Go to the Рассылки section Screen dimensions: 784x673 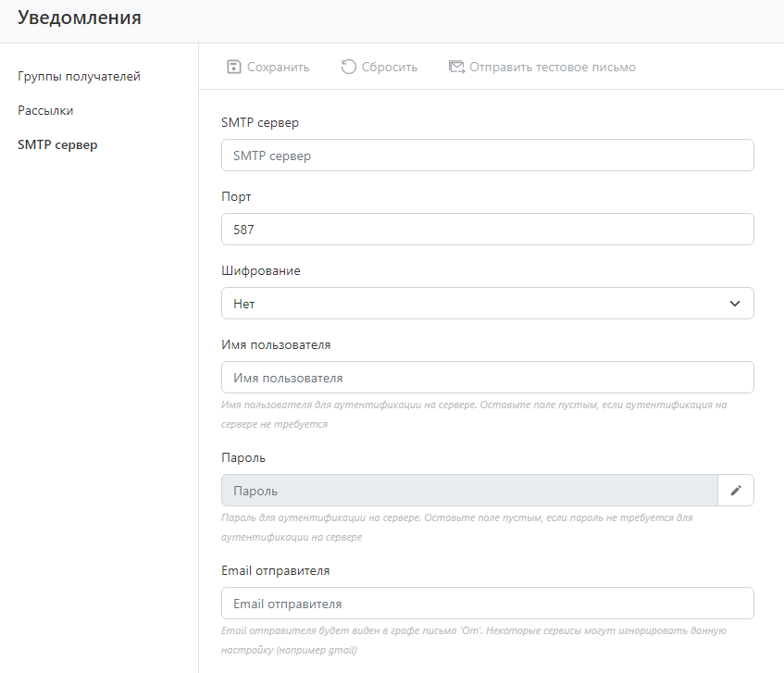tap(45, 110)
